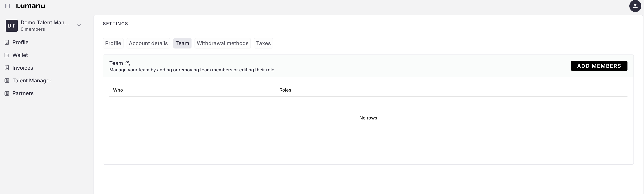Expand the Demo Talent Manager workspace chevron
644x194 pixels.
pyautogui.click(x=79, y=25)
